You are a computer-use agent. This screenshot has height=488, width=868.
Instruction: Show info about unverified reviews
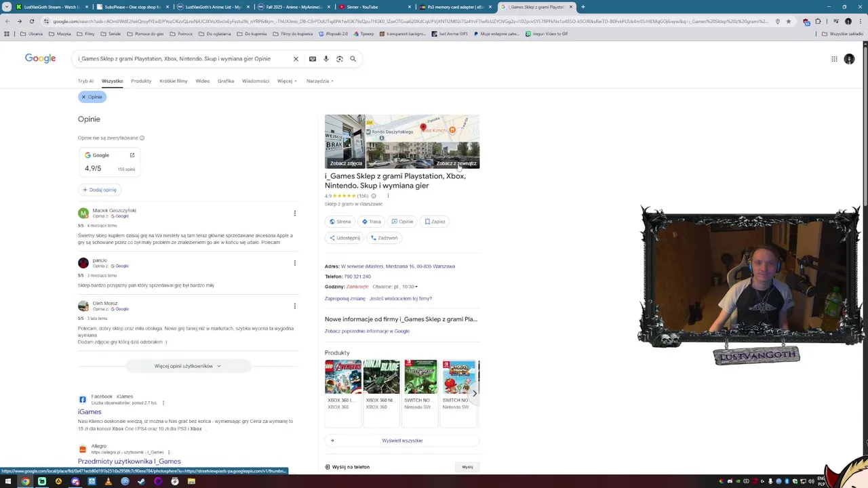(x=142, y=138)
